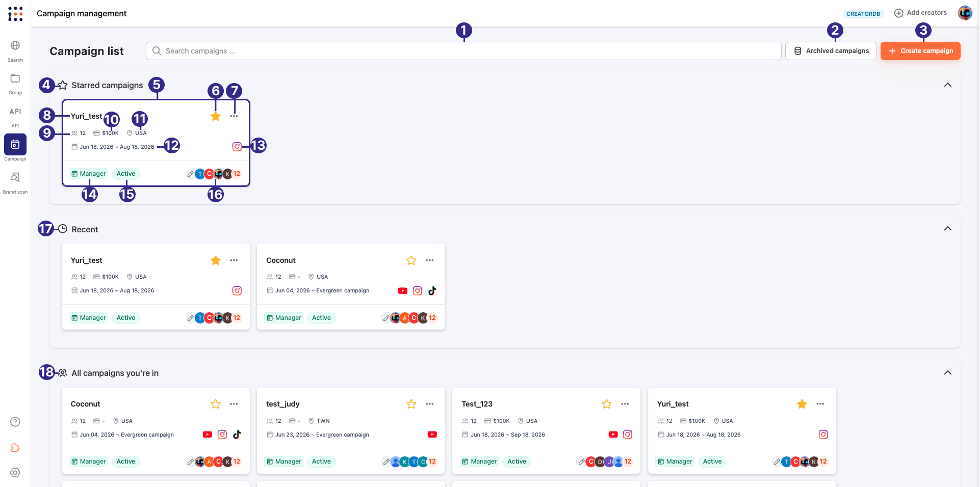Star the test_judy campaign

tap(411, 404)
